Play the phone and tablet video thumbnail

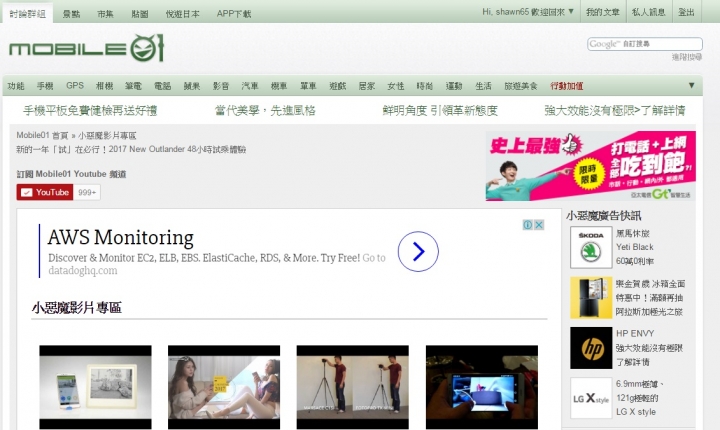pos(96,387)
